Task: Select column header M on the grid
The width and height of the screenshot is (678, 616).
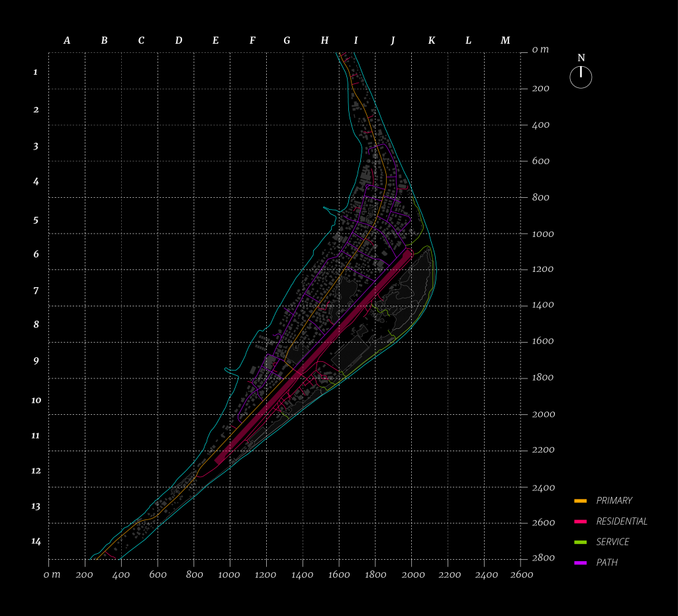Action: [505, 41]
